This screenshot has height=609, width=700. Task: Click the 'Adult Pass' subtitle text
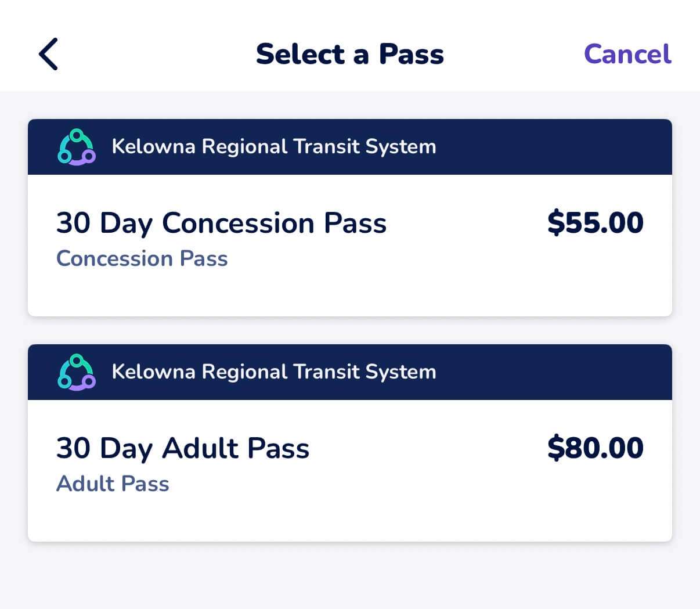click(x=113, y=484)
